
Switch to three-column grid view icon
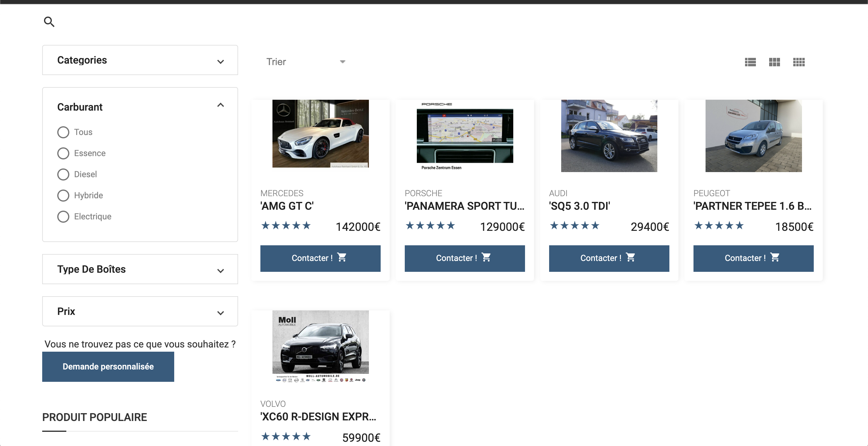tap(774, 62)
